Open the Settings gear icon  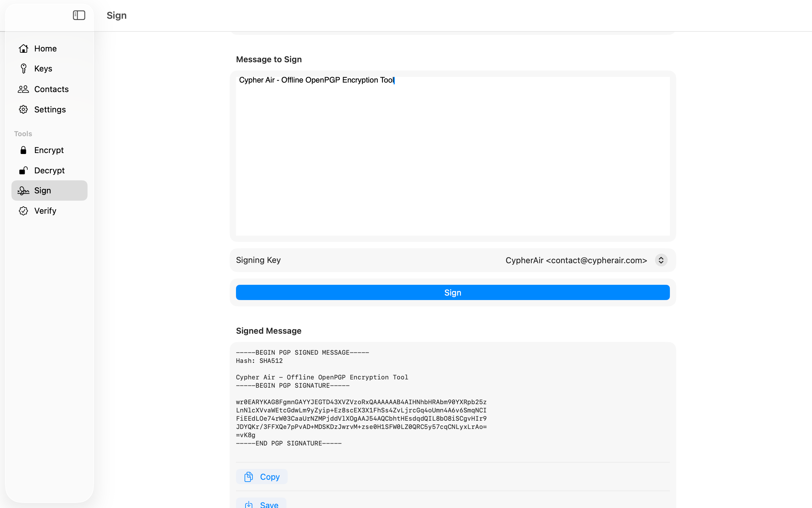point(23,110)
